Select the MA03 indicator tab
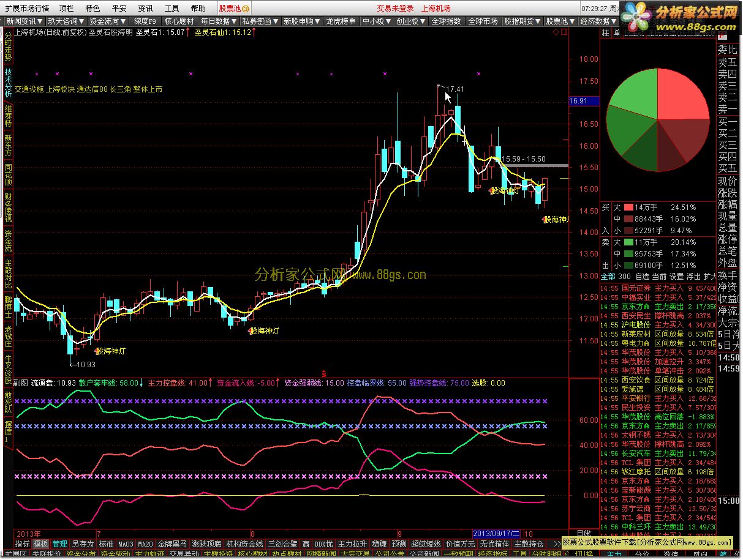Screen dimensions: 743x560 126,543
